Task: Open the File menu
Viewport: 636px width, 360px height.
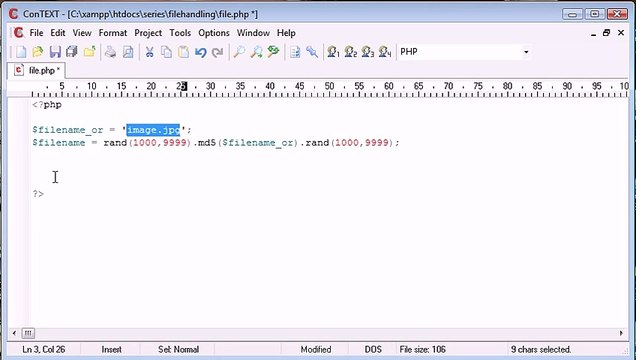Action: coord(36,33)
